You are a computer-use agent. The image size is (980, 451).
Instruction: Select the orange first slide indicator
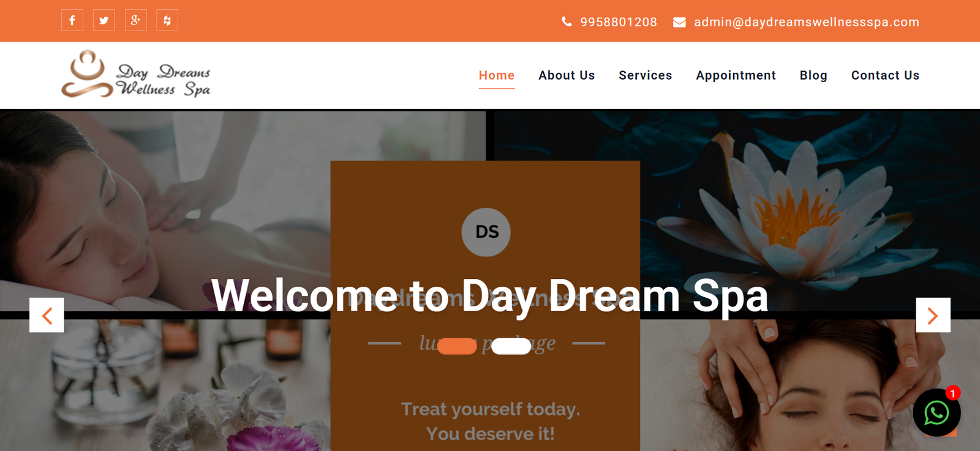[x=457, y=346]
